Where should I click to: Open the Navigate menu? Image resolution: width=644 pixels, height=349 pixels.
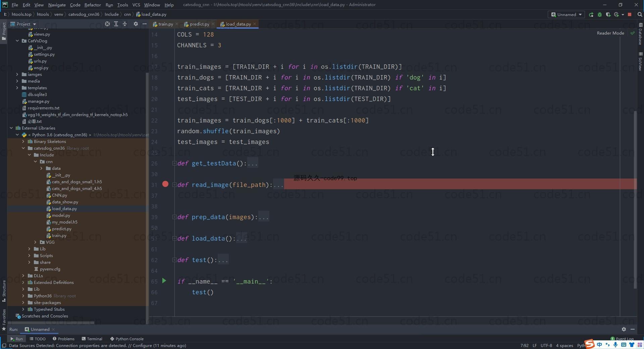57,5
